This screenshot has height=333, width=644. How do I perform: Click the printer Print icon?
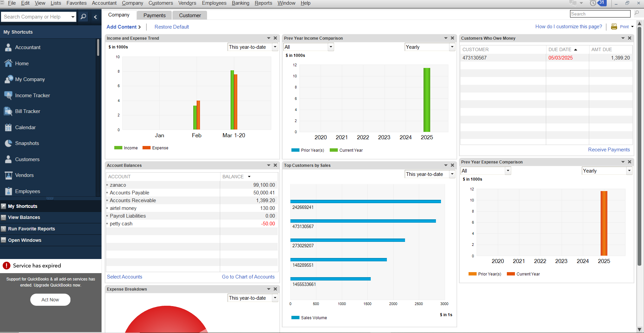pos(614,27)
